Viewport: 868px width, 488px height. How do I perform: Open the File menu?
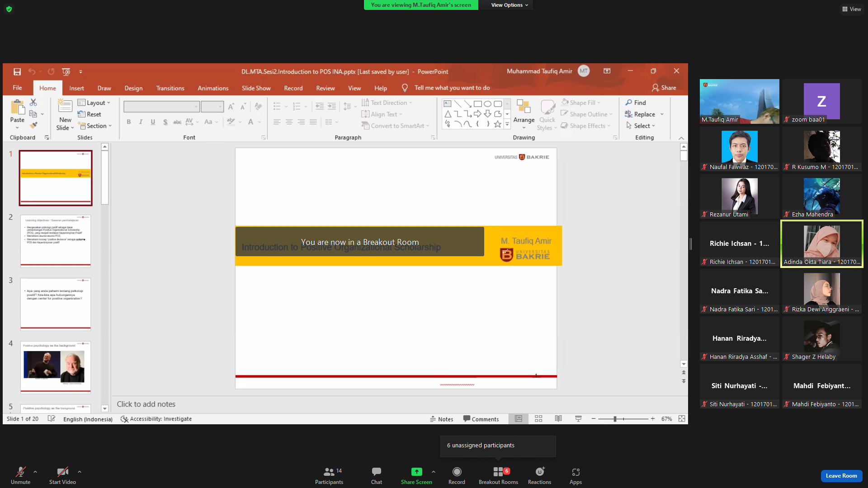17,88
